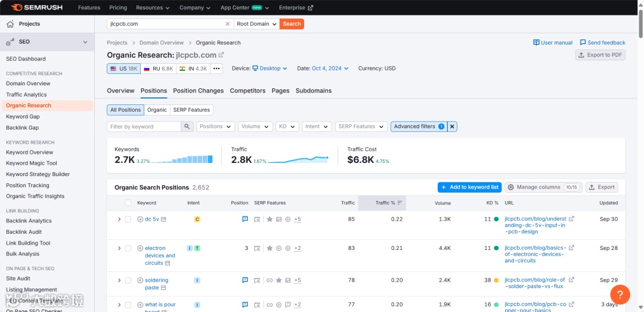The width and height of the screenshot is (644, 312).
Task: Expand the 'dc 5v' row details
Action: point(119,220)
